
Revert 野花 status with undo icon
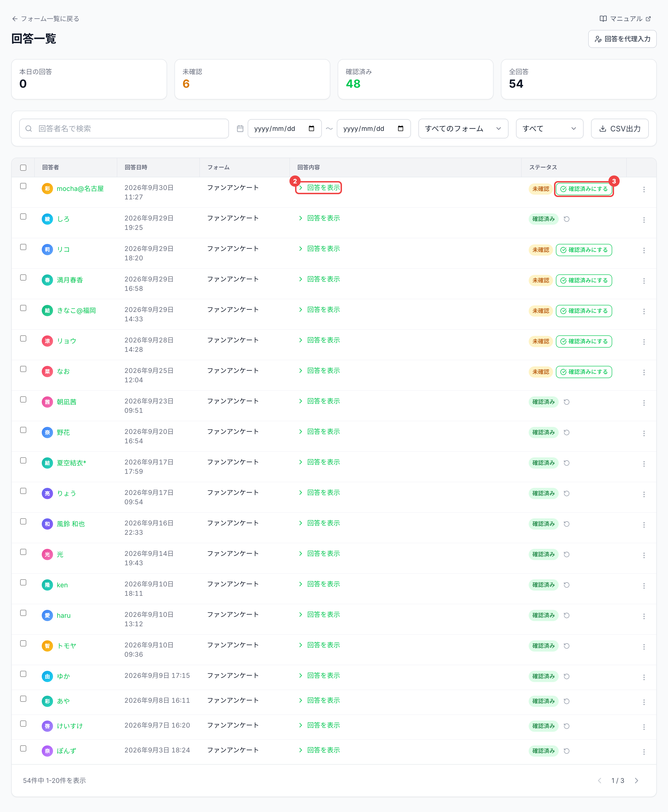coord(566,433)
